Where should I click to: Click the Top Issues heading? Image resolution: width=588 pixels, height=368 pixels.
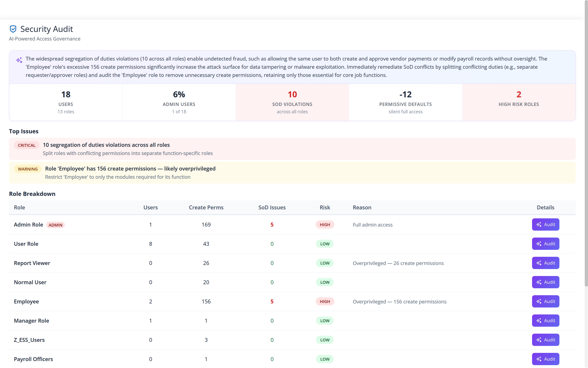(23, 131)
